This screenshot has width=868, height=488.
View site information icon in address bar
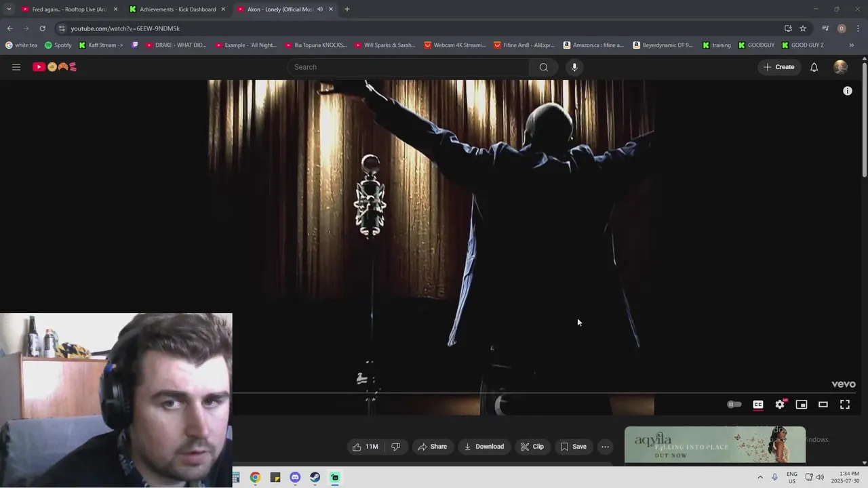62,28
